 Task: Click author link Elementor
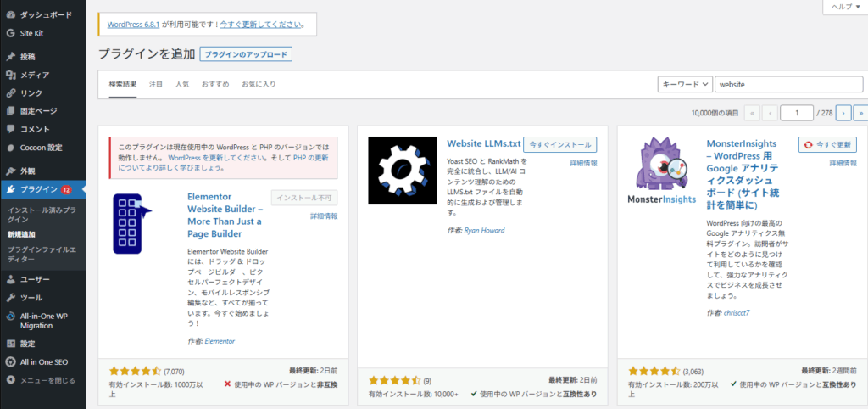pyautogui.click(x=220, y=341)
